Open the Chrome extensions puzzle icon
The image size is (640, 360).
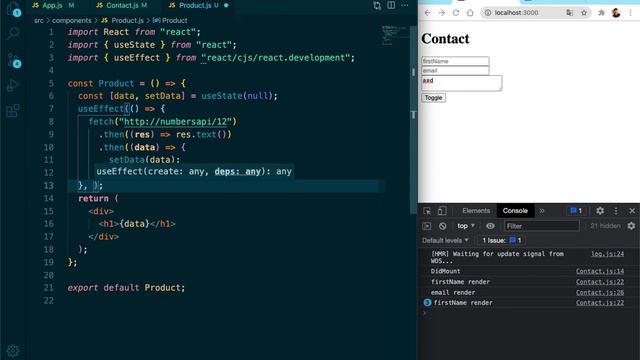tap(601, 13)
